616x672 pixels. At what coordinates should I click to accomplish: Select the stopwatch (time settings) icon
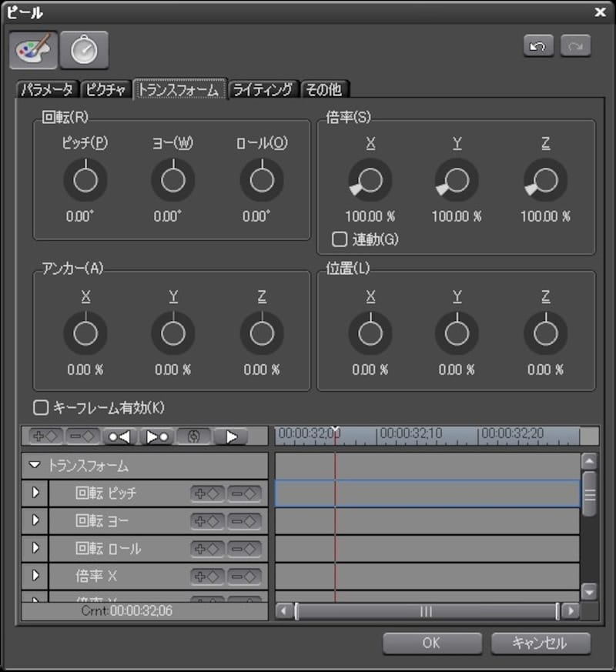[x=85, y=48]
